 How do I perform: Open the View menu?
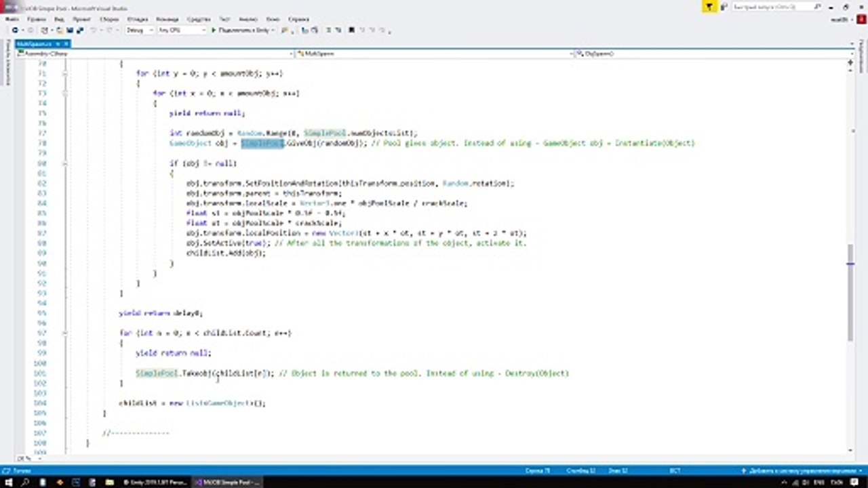58,20
